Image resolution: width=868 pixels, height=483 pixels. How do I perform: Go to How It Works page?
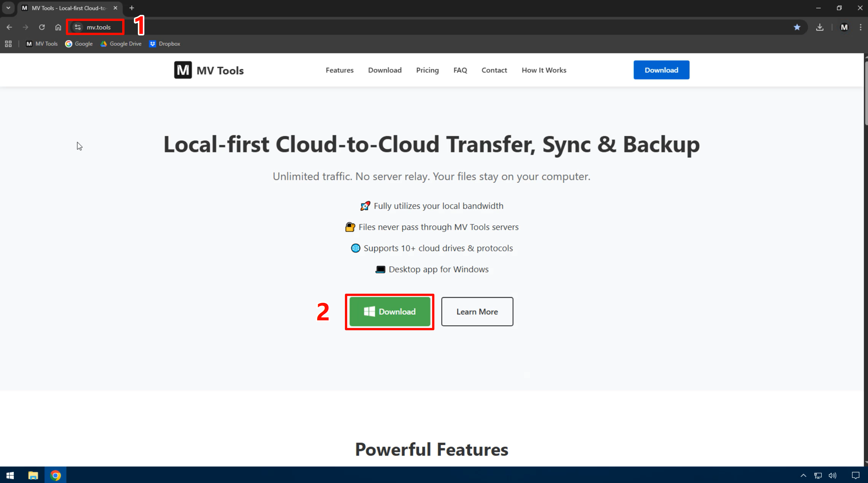click(x=544, y=70)
